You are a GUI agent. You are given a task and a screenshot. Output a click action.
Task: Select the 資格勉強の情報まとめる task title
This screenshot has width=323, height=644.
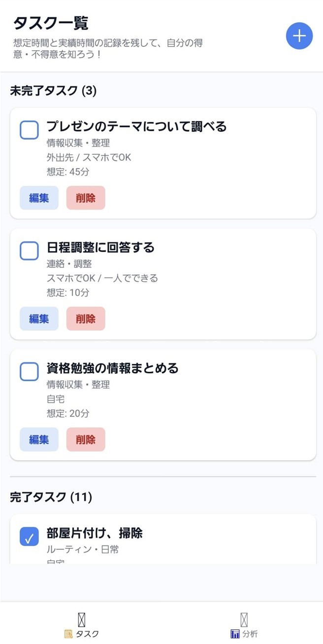112,368
